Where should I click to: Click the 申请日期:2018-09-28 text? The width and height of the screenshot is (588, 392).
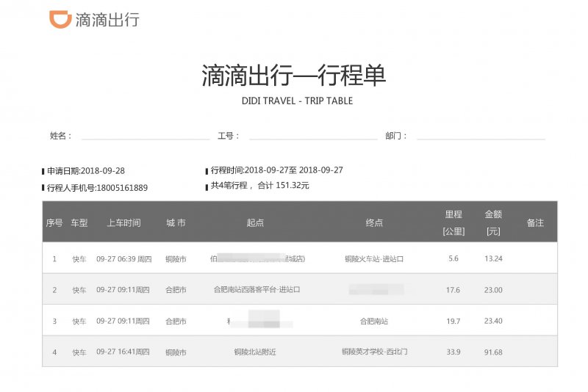point(86,171)
